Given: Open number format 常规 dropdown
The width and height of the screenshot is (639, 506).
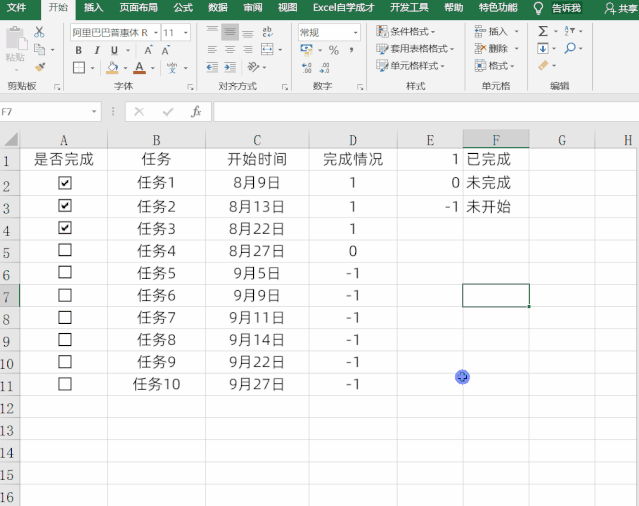Looking at the screenshot, I should tap(355, 33).
